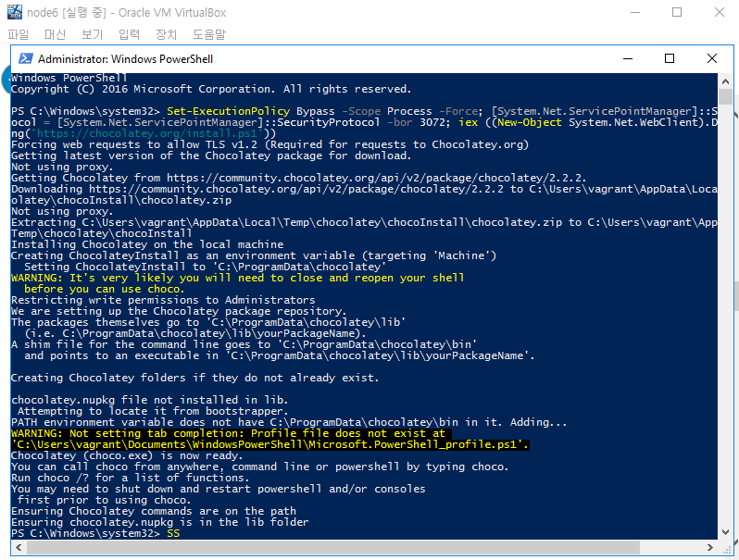Click the PowerShell icon in title bar
Screen dimensions: 739x560
coord(25,59)
